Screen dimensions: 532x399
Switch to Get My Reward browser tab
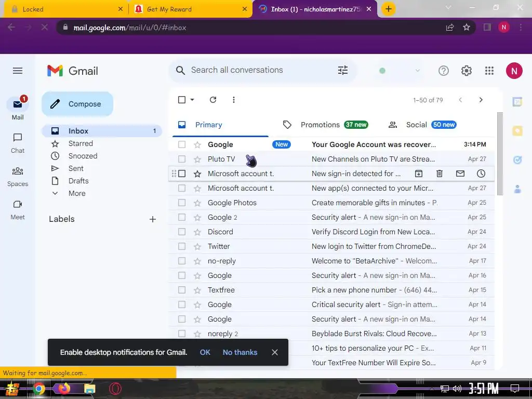pyautogui.click(x=190, y=9)
